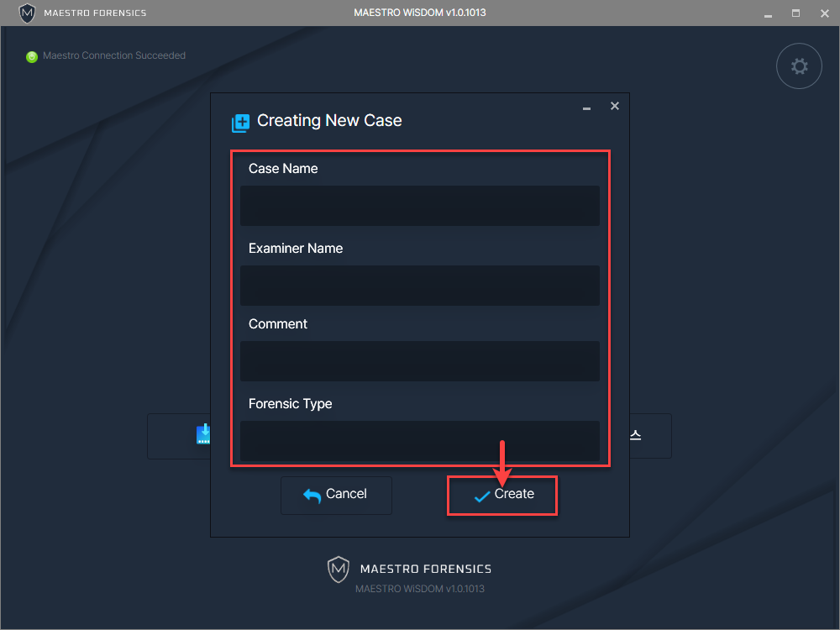Click the blue download icon behind the dialog
840x630 pixels.
pyautogui.click(x=202, y=434)
